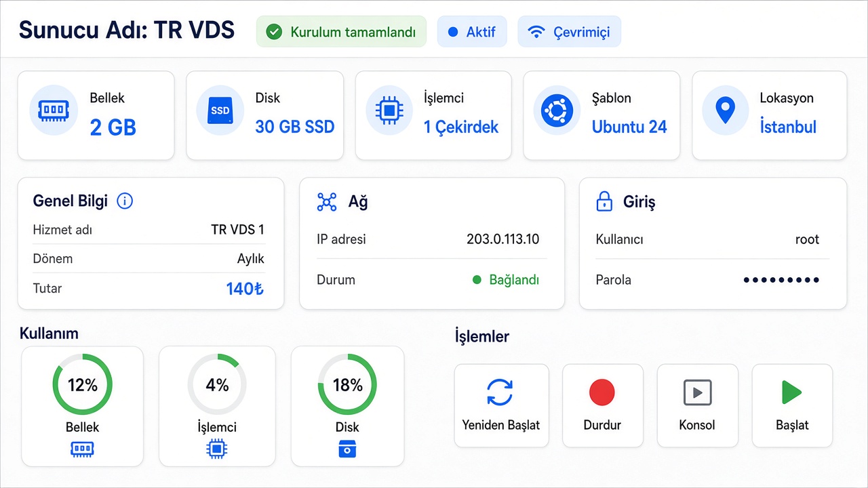Click the CPU icon under İşlemci usage
Viewport: 868px width, 488px height.
(217, 449)
